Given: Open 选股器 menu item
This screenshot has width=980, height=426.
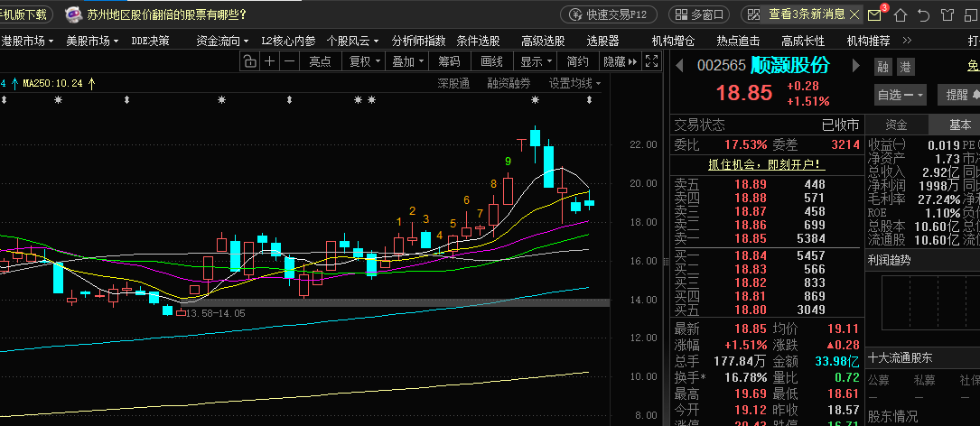Looking at the screenshot, I should [x=602, y=42].
